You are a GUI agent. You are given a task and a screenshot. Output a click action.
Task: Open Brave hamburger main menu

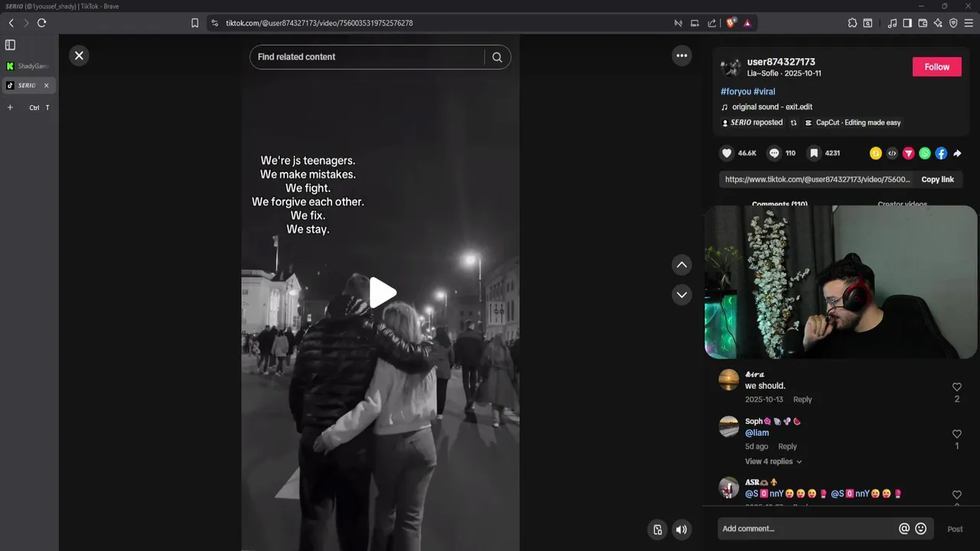(969, 23)
